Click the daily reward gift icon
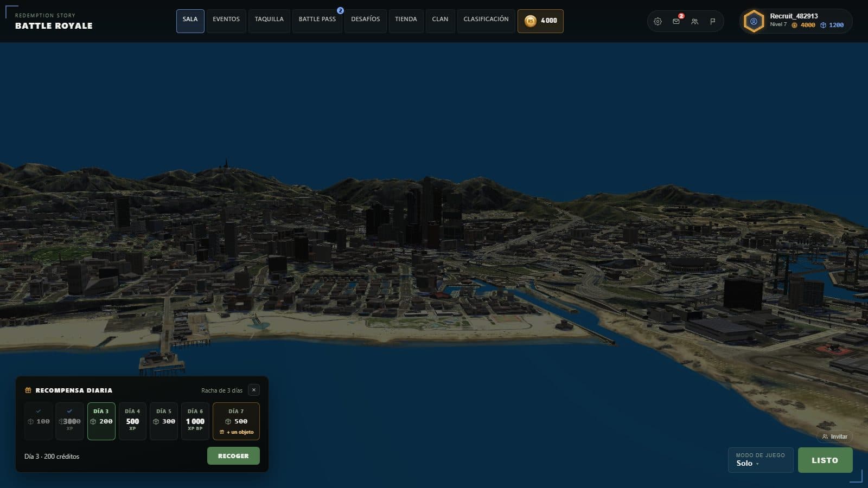Screen dimensions: 868x488 coord(28,390)
